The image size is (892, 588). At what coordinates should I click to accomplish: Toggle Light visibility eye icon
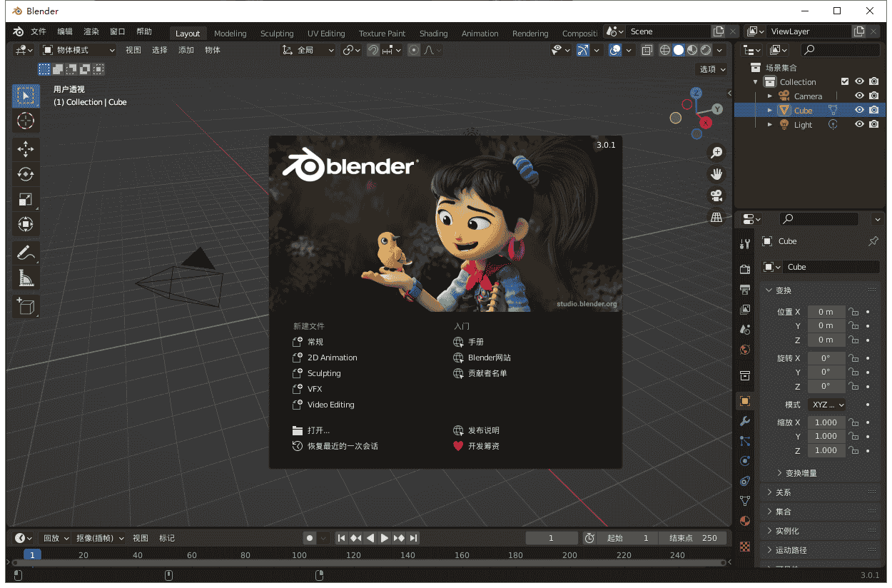coord(860,124)
